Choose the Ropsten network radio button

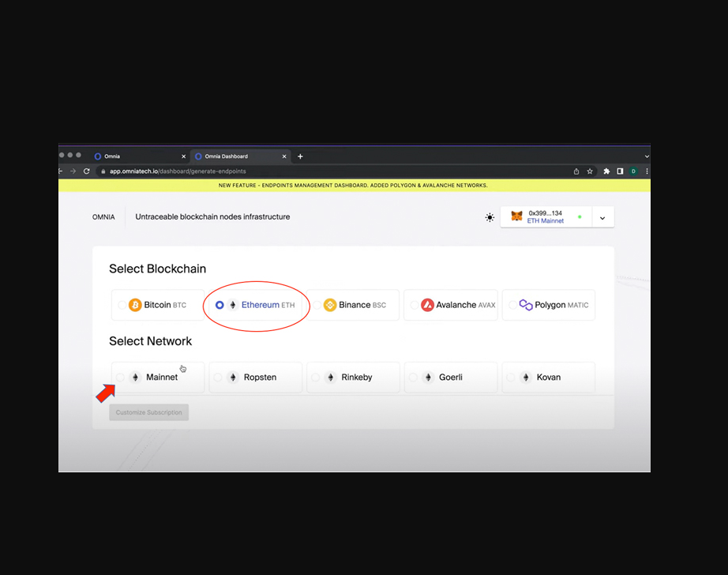pos(218,377)
